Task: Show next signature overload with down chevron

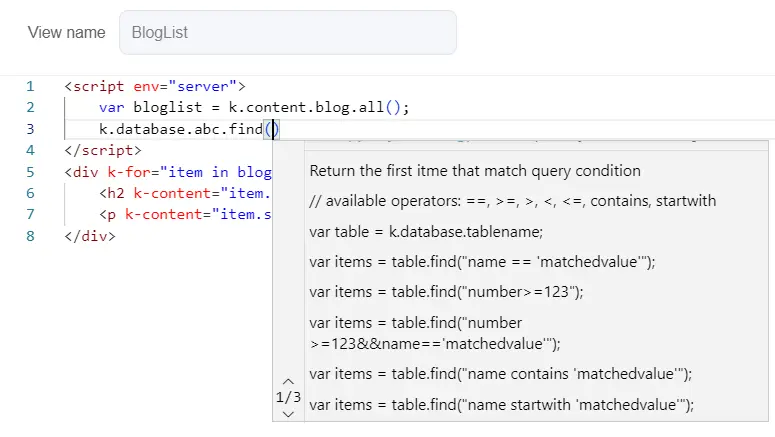Action: click(288, 414)
